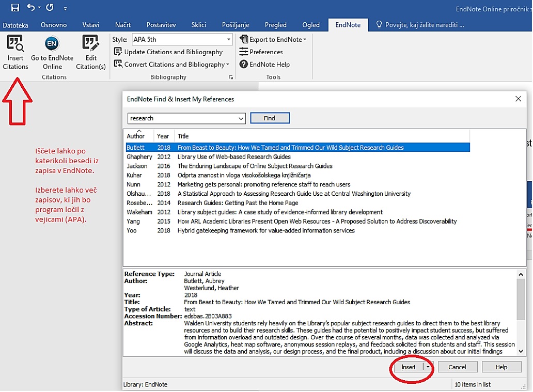Screen dimensions: 533x392
Task: Click the Undo arrow icon
Action: pyautogui.click(x=30, y=7)
